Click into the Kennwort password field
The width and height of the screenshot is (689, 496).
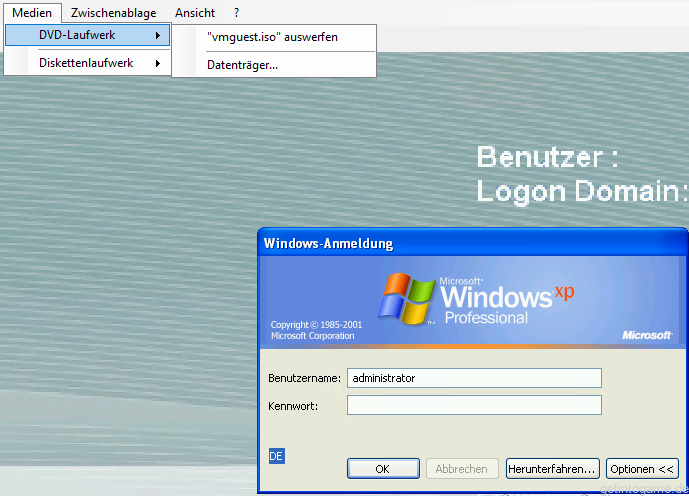click(x=473, y=405)
